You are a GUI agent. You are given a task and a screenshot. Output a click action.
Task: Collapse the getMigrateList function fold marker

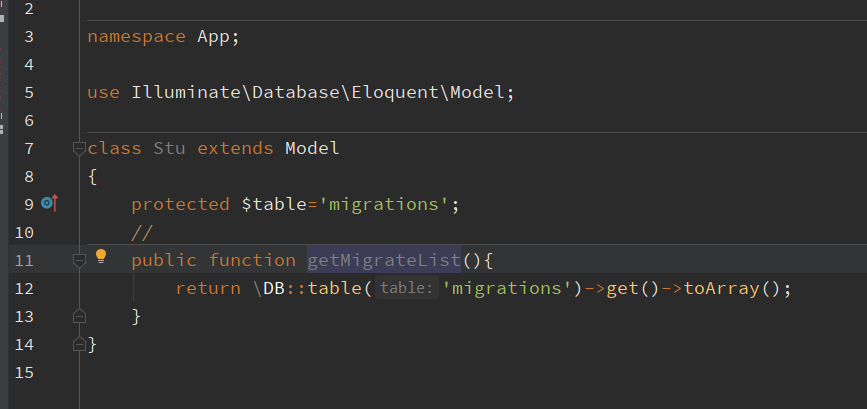click(79, 261)
